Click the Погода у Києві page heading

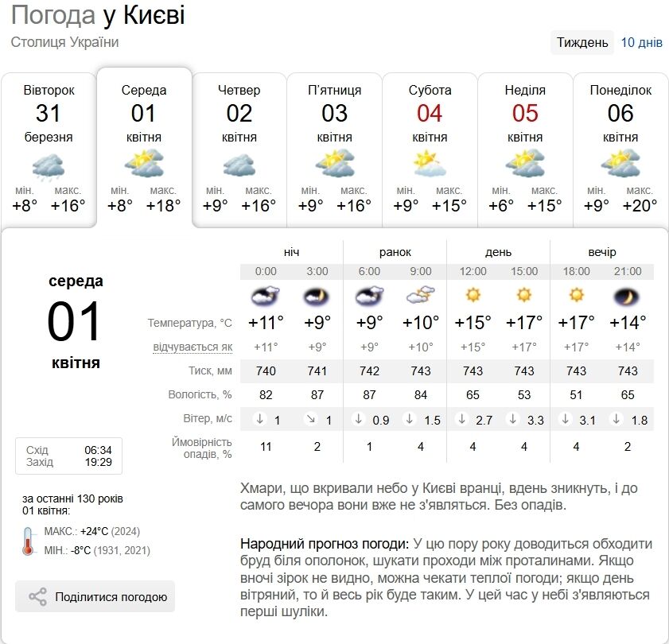(98, 14)
